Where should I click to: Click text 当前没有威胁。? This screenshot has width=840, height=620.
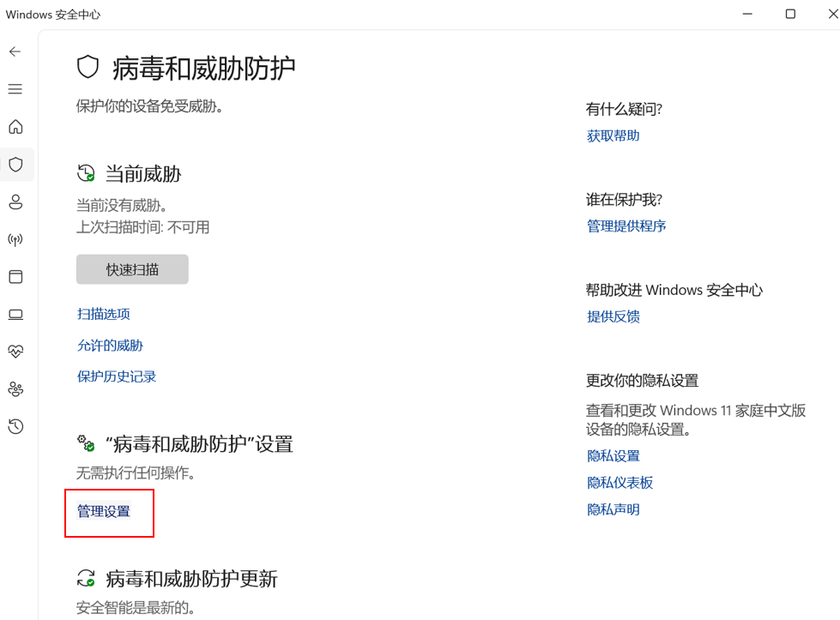(x=122, y=205)
